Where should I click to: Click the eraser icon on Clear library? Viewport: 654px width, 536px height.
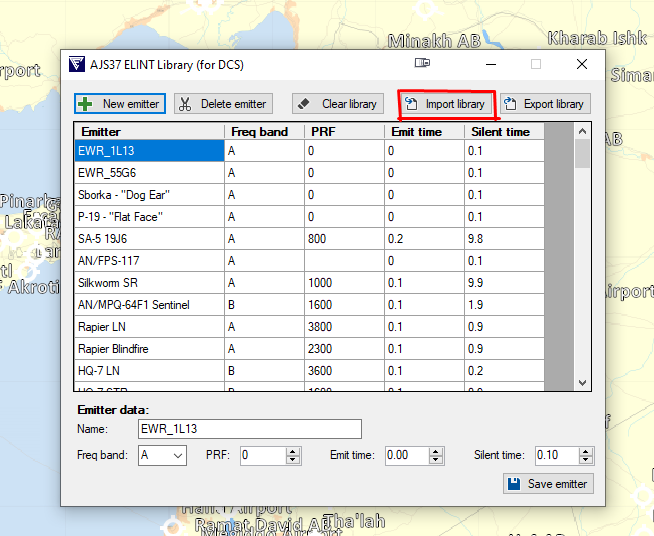[304, 103]
